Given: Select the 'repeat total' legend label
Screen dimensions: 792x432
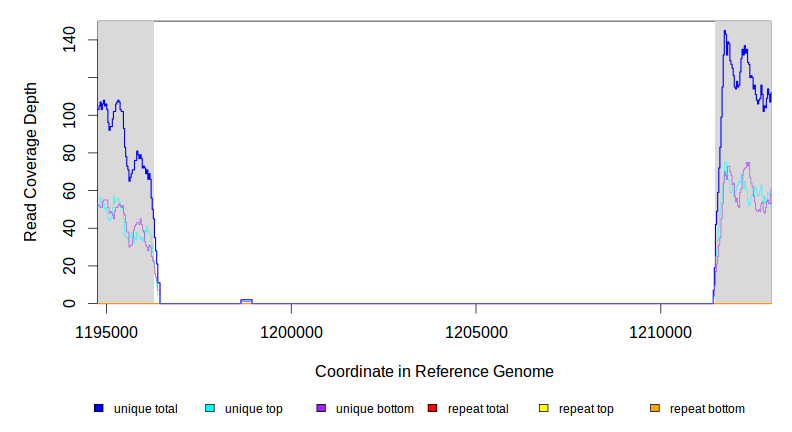Looking at the screenshot, I should 478,408.
